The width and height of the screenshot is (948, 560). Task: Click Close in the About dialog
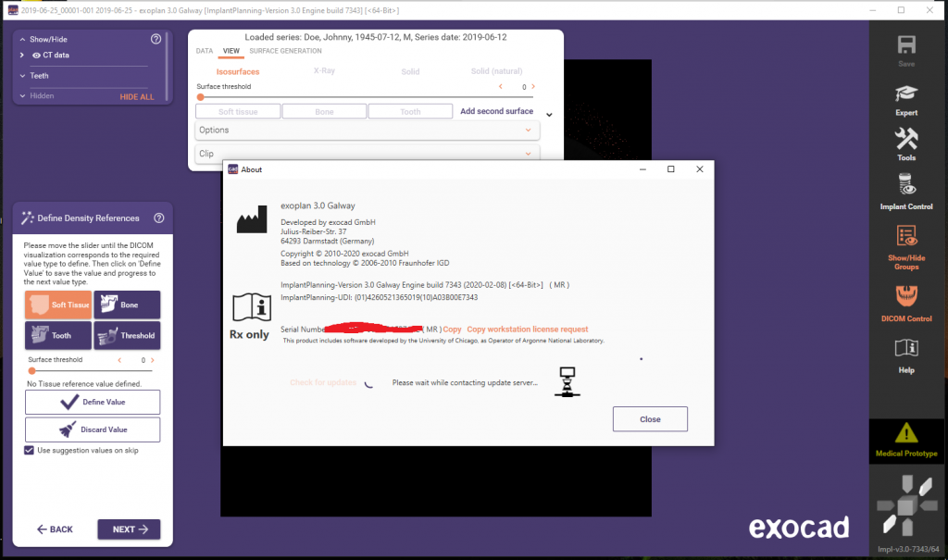pos(650,419)
